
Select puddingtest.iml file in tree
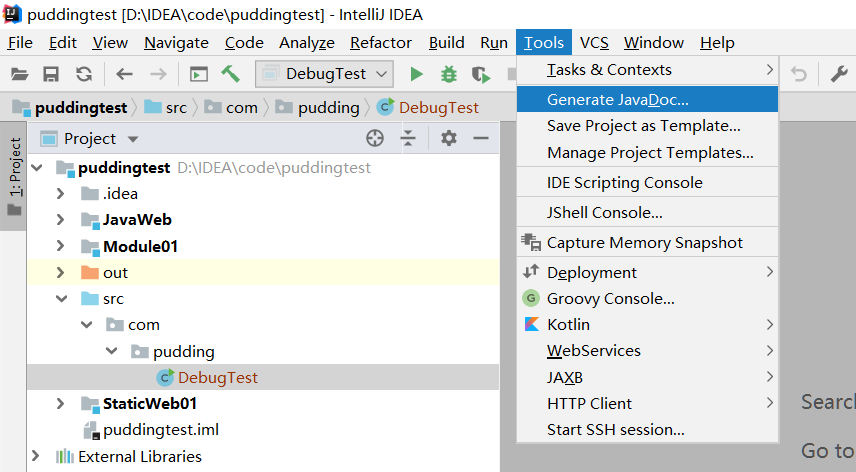tap(160, 430)
